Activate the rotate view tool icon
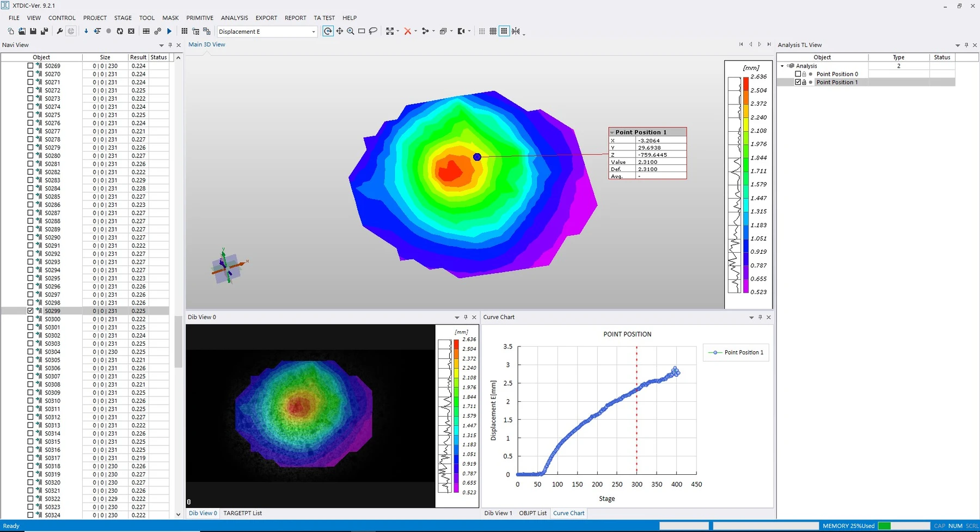980x532 pixels. [x=328, y=32]
